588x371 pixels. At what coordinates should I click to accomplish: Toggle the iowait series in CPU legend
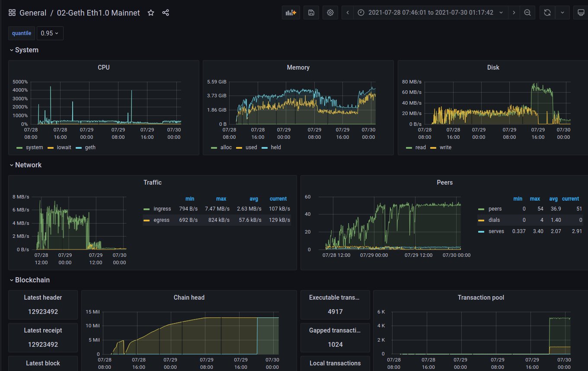coord(63,147)
